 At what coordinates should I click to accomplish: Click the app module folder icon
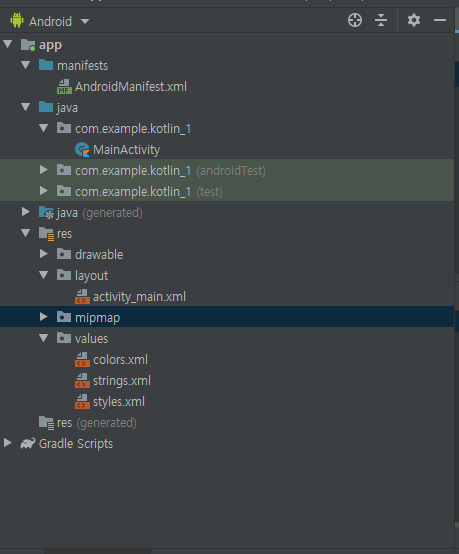(x=28, y=45)
